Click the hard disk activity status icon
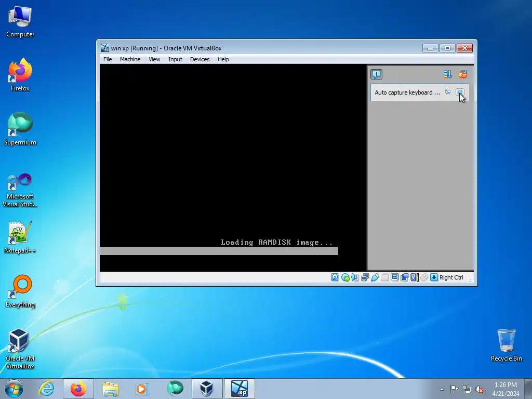This screenshot has width=532, height=399. pyautogui.click(x=335, y=277)
